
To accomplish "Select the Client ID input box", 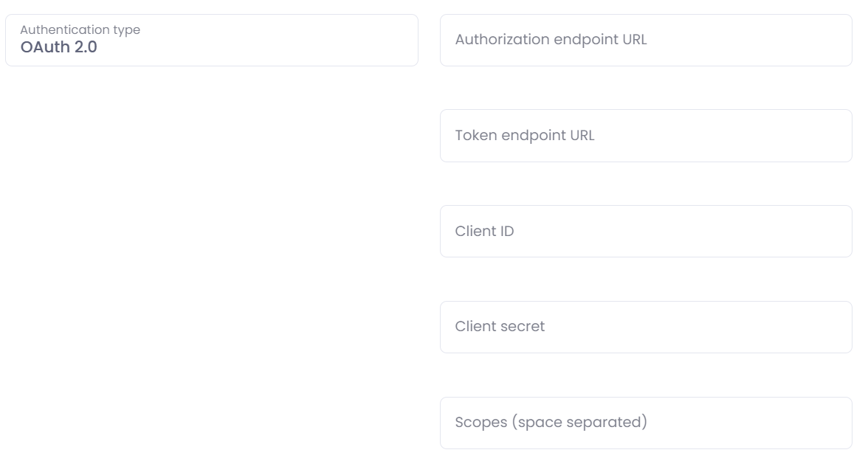I will click(646, 232).
